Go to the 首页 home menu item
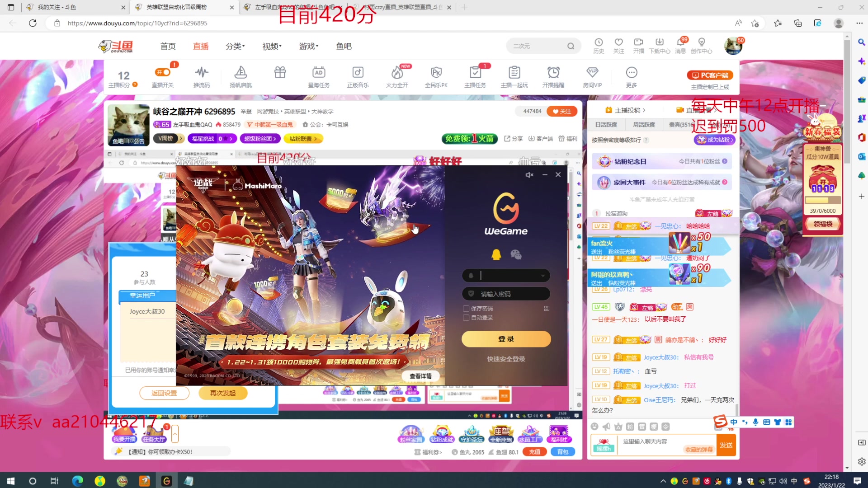868x488 pixels. pos(168,46)
